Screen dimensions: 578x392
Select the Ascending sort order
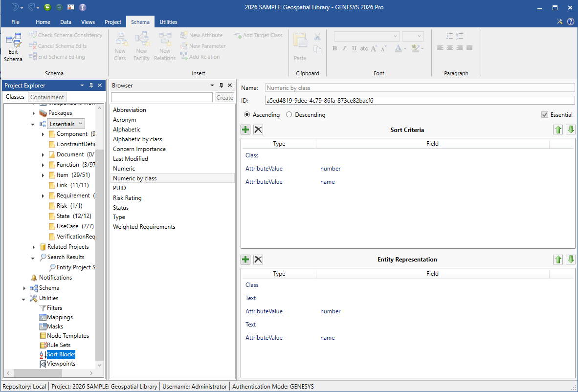click(x=247, y=115)
